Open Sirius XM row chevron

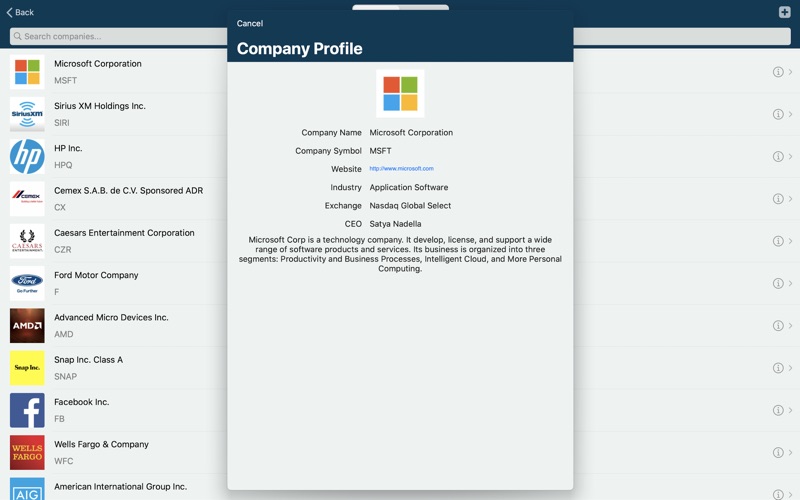click(790, 114)
